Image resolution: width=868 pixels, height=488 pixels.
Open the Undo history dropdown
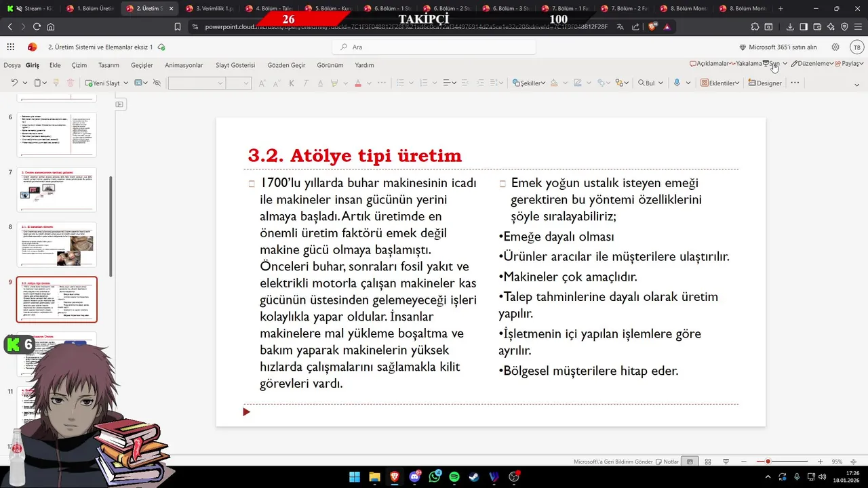[x=25, y=83]
